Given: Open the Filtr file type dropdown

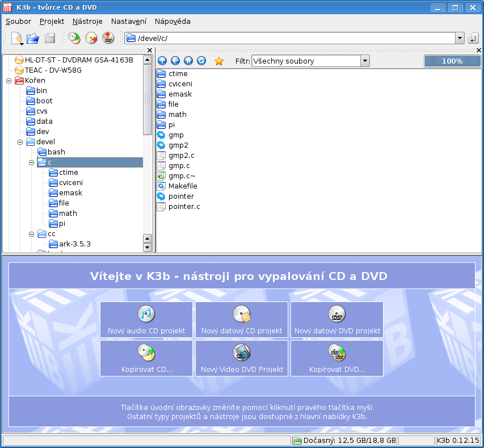Looking at the screenshot, I should pyautogui.click(x=365, y=61).
